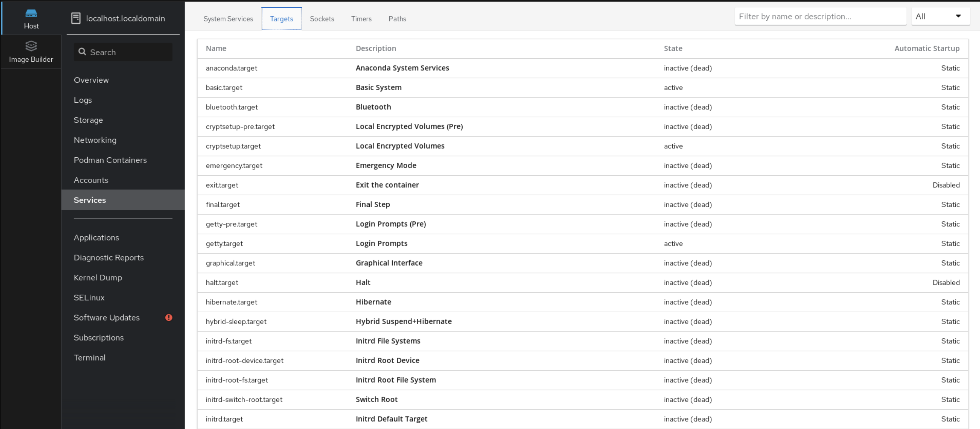
Task: Select the emergency.target row
Action: point(233,166)
